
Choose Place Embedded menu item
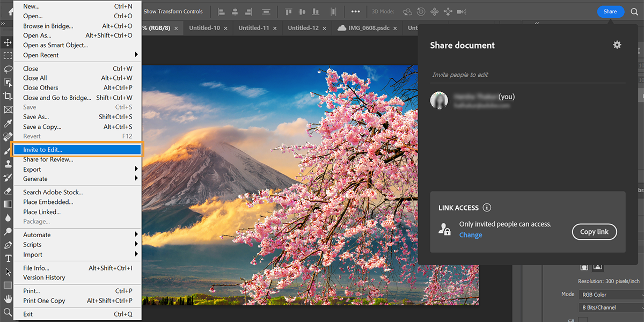pos(79,202)
